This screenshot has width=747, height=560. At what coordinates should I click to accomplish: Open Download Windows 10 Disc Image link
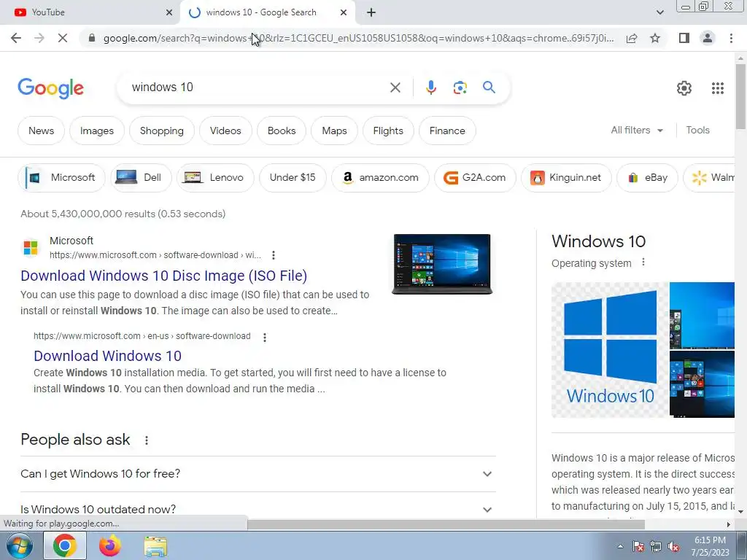pyautogui.click(x=164, y=276)
